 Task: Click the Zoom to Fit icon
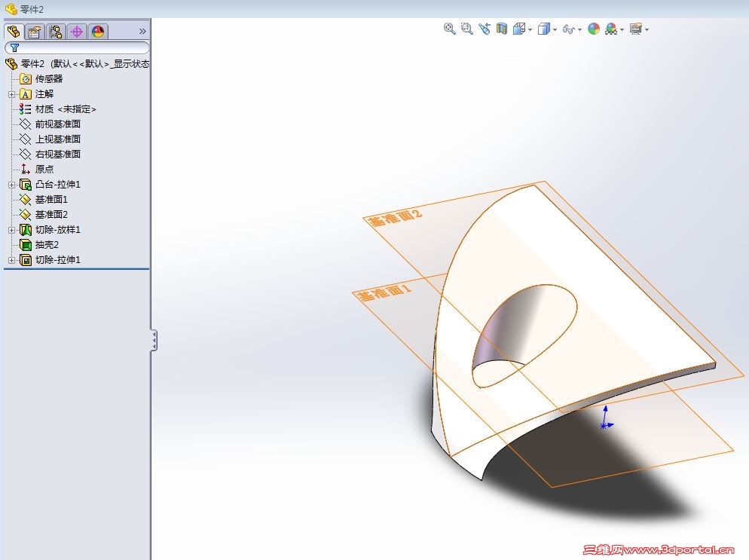click(450, 29)
